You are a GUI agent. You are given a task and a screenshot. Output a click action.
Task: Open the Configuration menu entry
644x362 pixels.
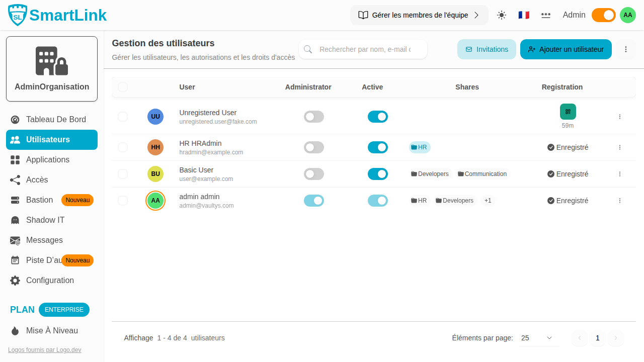click(x=50, y=280)
